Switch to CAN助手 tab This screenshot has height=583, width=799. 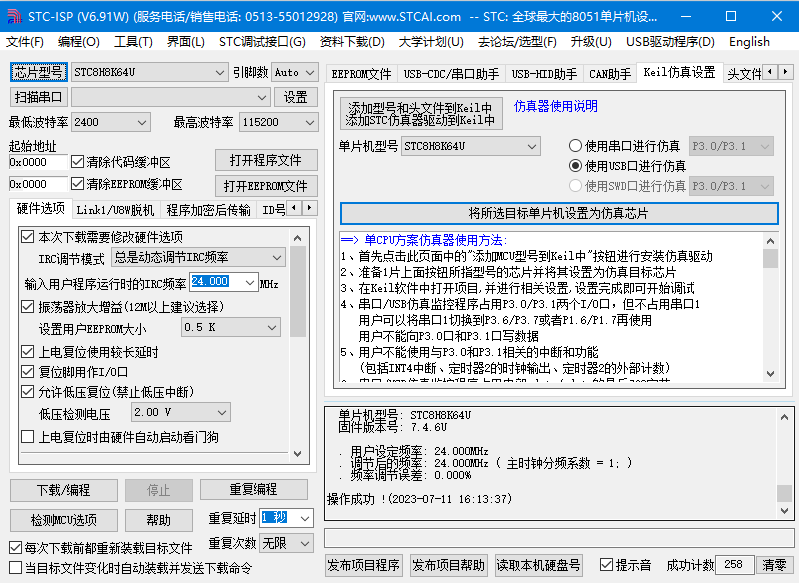[x=610, y=74]
